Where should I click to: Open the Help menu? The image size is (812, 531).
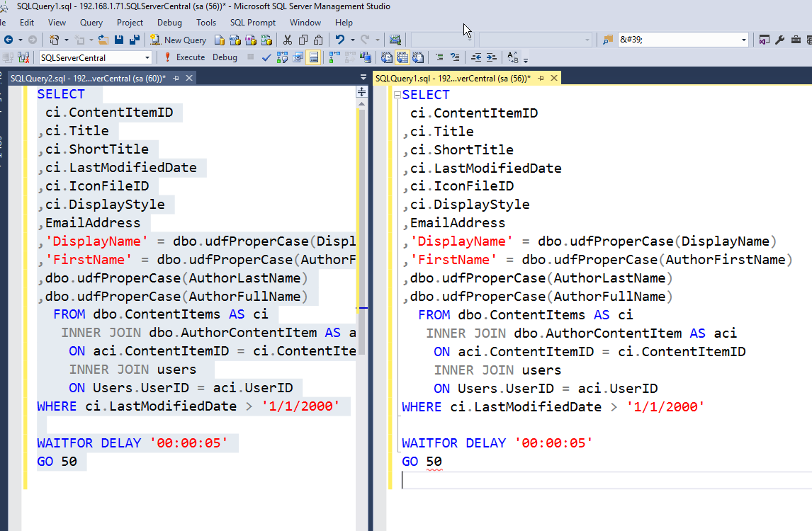[x=344, y=22]
